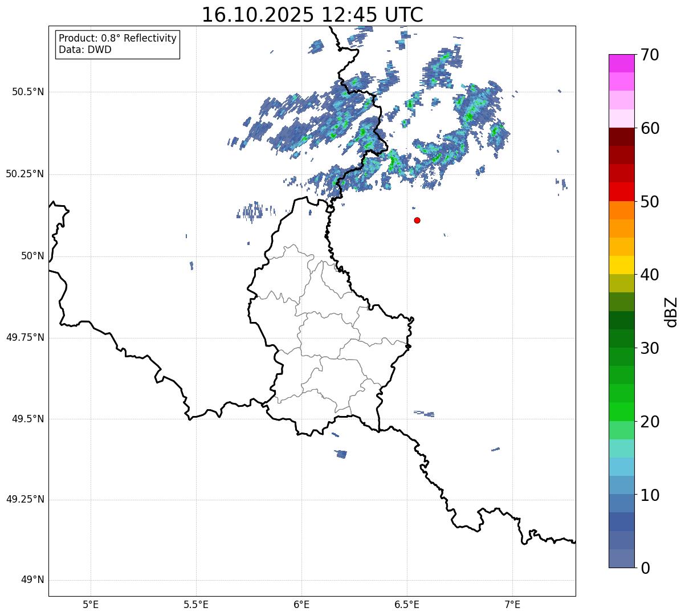Pick the magenta swatch at top of colorbar
Image resolution: width=685 pixels, height=616 pixels.
(x=622, y=63)
